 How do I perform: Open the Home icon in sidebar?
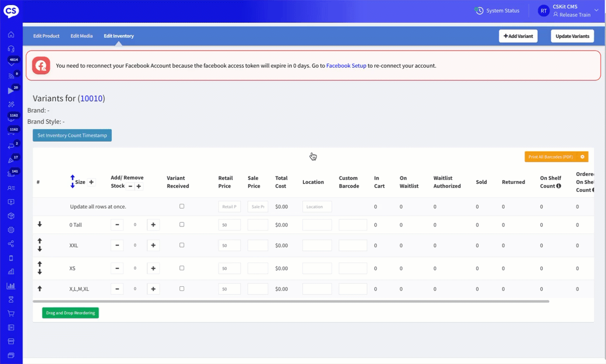tap(11, 35)
